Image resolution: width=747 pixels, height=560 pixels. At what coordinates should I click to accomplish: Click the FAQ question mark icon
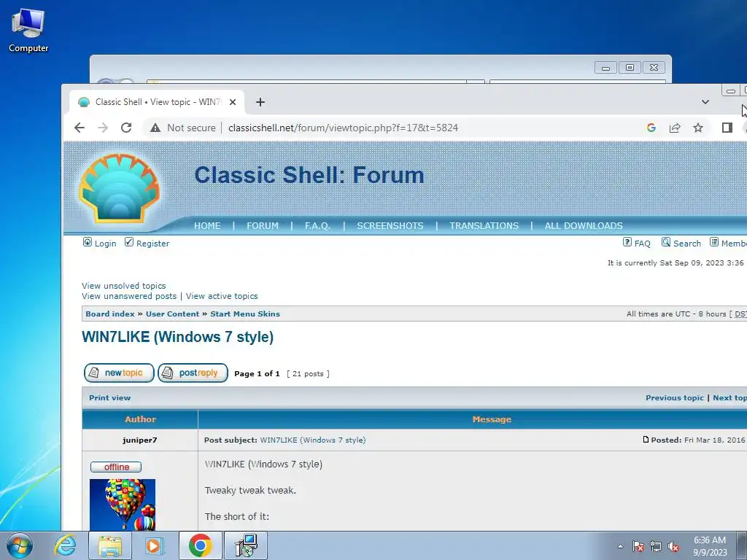click(x=627, y=242)
